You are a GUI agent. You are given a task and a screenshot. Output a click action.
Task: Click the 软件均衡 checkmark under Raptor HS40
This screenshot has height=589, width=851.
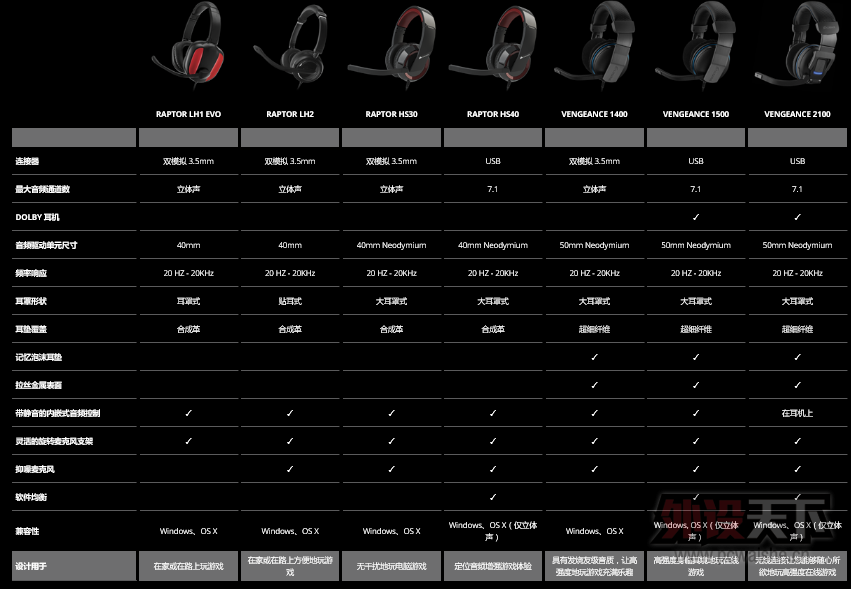pos(492,497)
